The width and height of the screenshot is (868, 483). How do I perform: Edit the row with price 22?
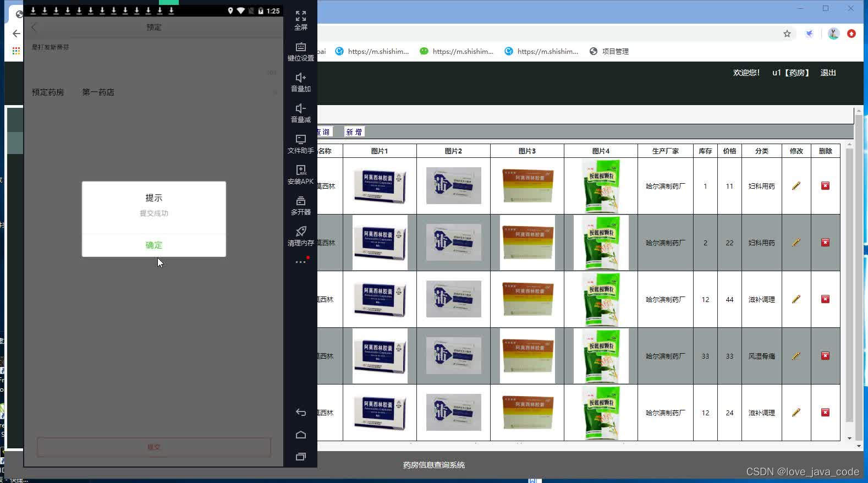click(x=796, y=243)
